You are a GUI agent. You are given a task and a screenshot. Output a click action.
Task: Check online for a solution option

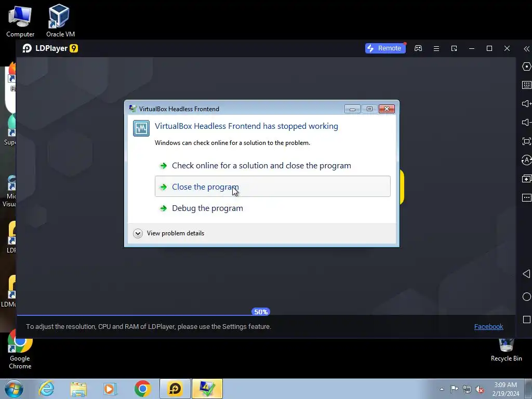272,166
